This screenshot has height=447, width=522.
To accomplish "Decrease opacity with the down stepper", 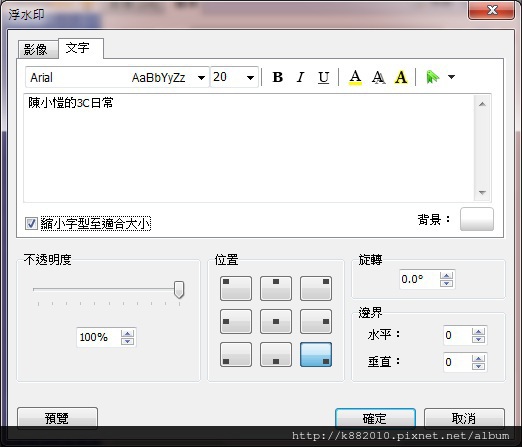I will tap(127, 341).
